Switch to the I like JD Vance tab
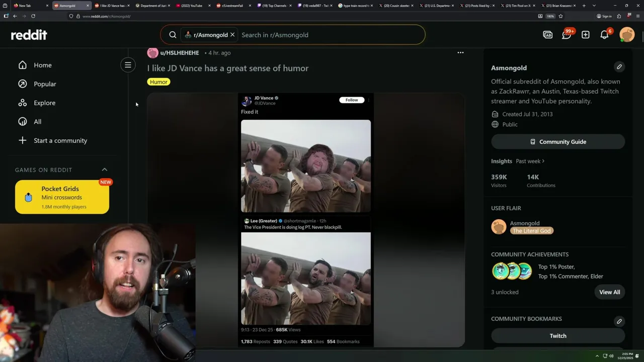This screenshot has height=362, width=644. pos(112,6)
